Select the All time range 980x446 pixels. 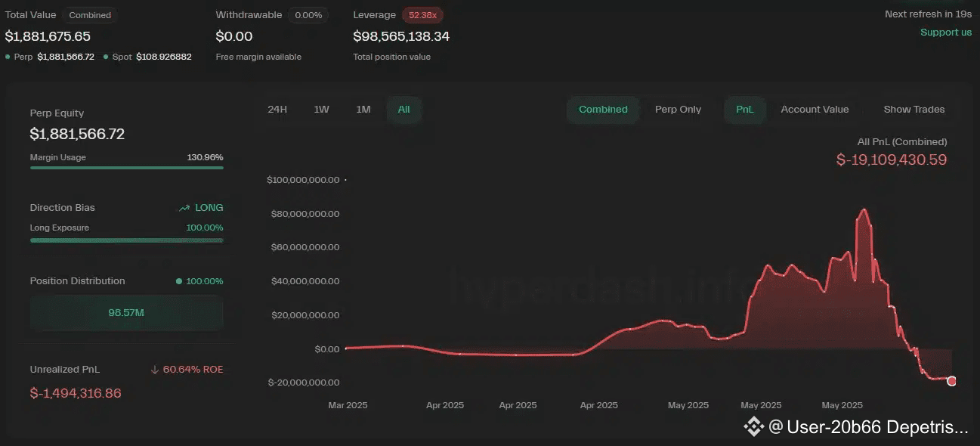403,110
